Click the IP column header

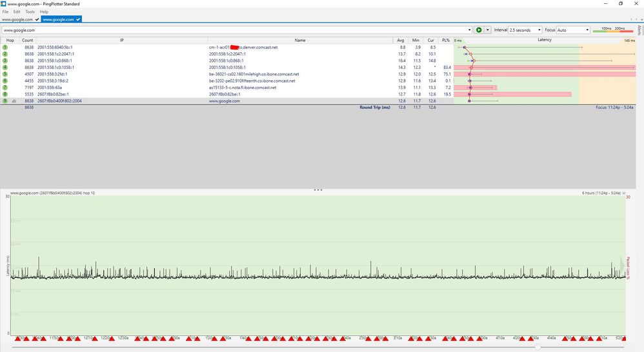121,40
